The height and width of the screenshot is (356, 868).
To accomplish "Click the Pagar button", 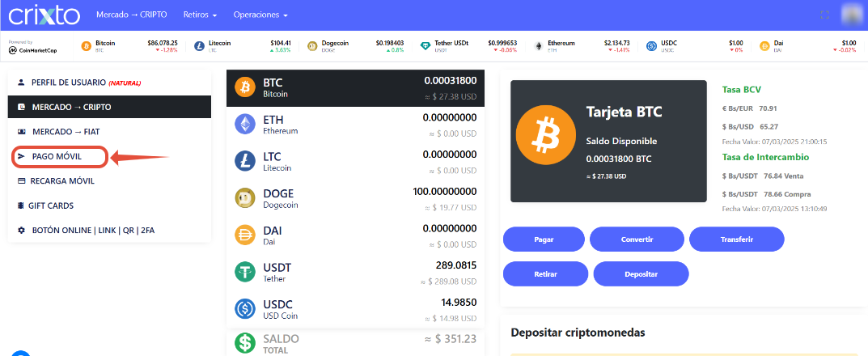I will (544, 239).
